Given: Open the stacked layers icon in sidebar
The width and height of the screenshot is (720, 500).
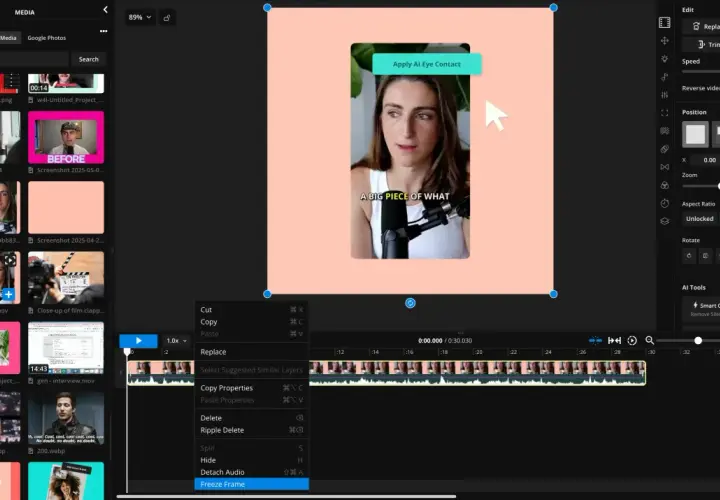Looking at the screenshot, I should coord(664,221).
